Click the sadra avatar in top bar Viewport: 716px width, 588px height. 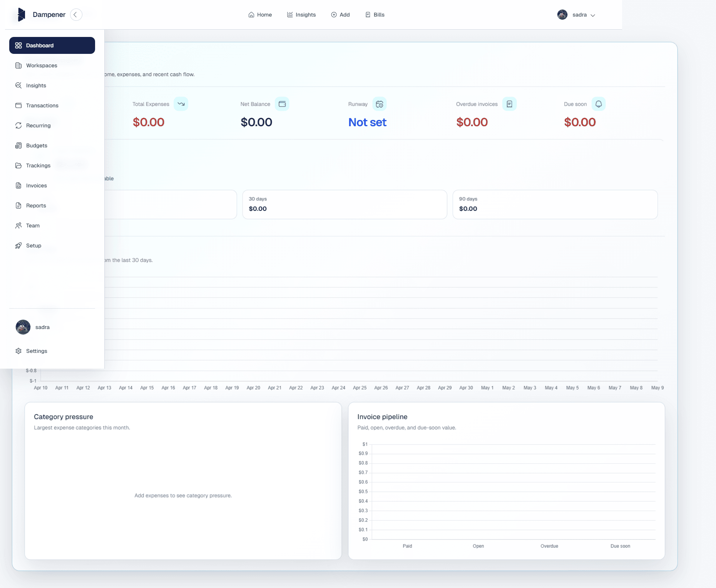(x=562, y=15)
